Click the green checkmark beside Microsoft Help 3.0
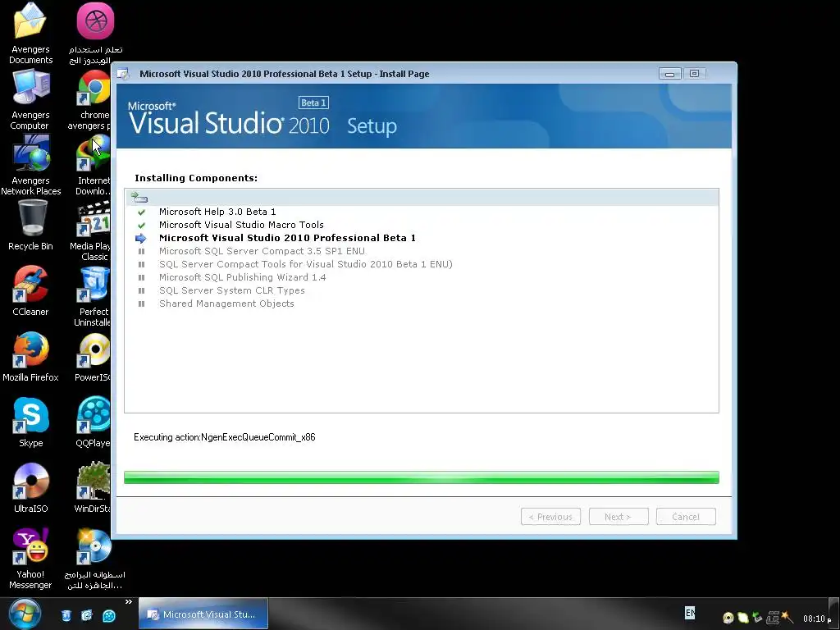The height and width of the screenshot is (630, 840). pyautogui.click(x=141, y=212)
